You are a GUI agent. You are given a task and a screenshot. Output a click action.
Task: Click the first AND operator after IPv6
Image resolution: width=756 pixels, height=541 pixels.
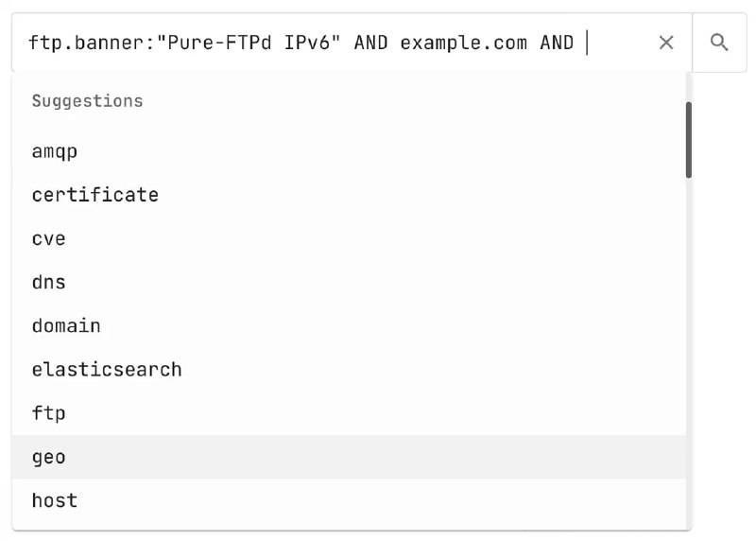point(370,43)
